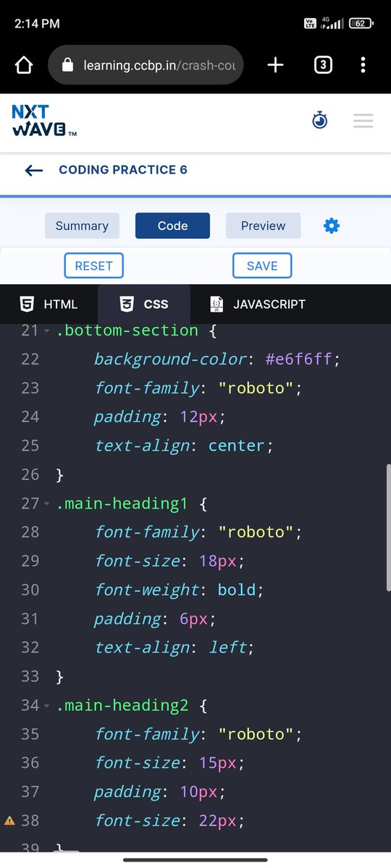Click the .main-heading2 selector
The image size is (391, 868).
[122, 705]
